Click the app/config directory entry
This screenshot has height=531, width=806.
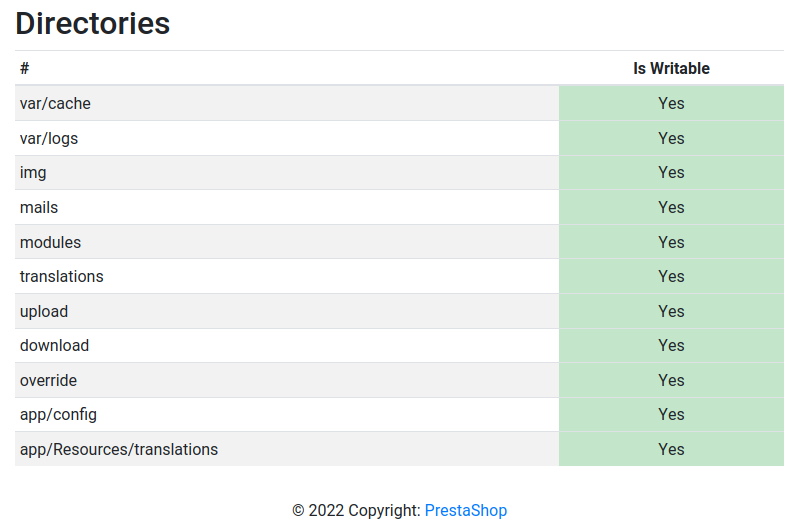[x=58, y=415]
